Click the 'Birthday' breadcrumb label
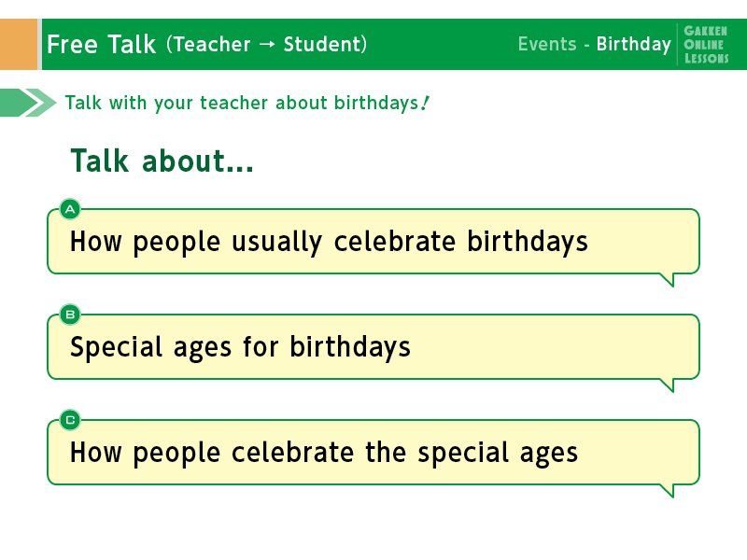This screenshot has width=747, height=560. (634, 44)
